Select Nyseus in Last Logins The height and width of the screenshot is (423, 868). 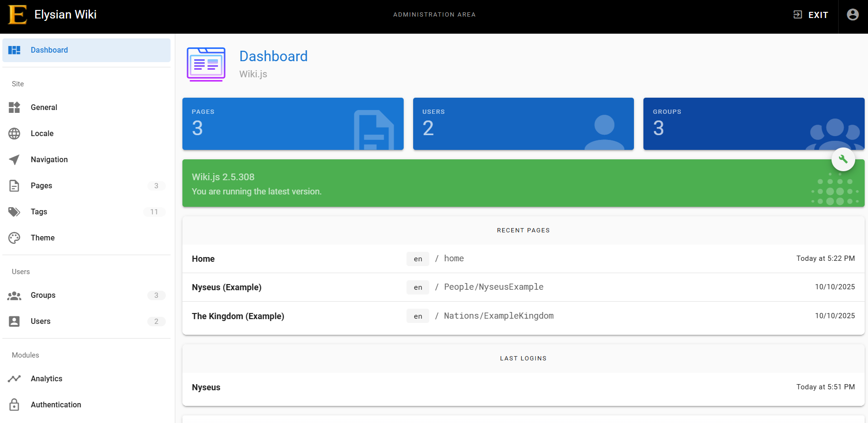[x=206, y=387]
